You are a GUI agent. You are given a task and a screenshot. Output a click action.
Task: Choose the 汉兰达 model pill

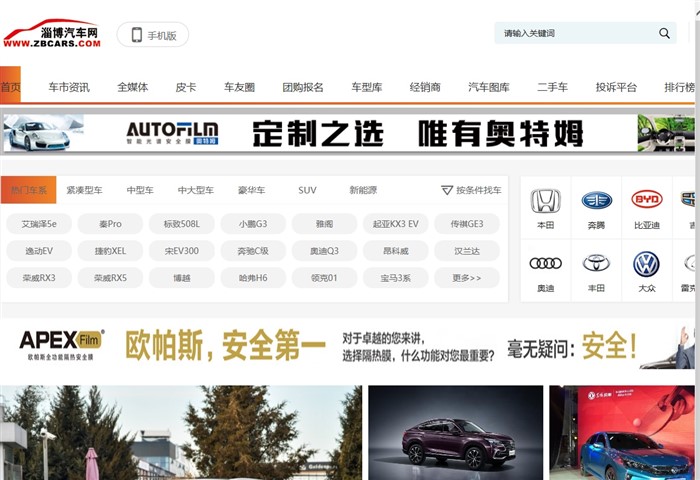pyautogui.click(x=467, y=251)
